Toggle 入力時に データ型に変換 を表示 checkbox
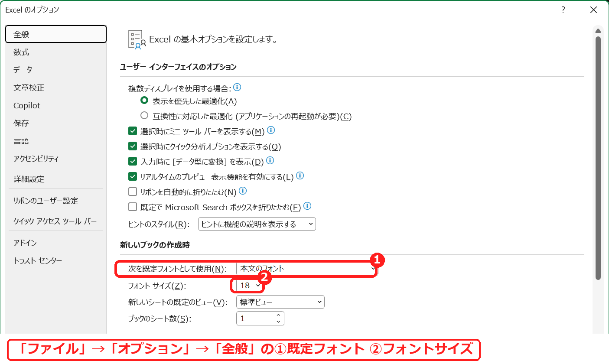The width and height of the screenshot is (609, 364). [133, 162]
